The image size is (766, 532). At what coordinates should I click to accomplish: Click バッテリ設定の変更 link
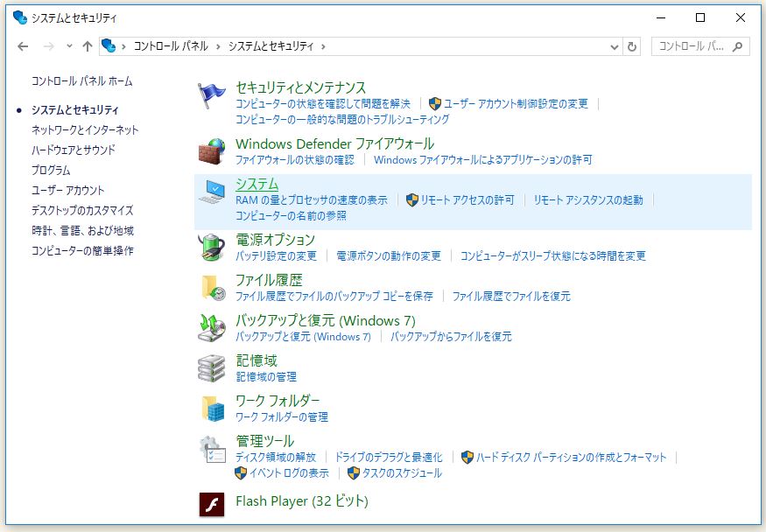[276, 255]
